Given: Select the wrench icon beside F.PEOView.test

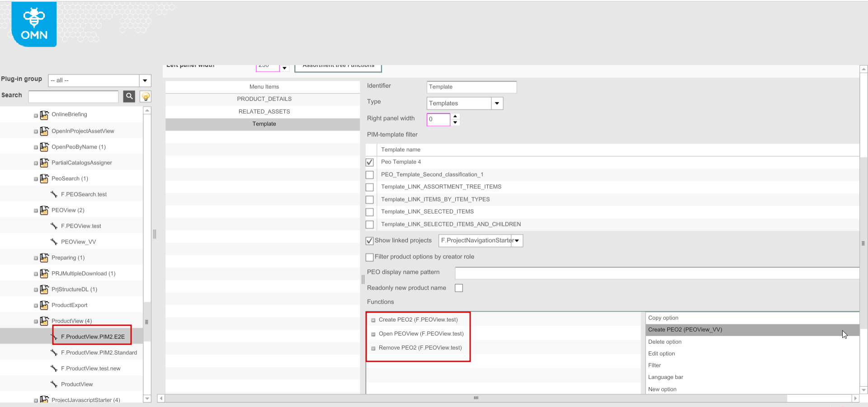Looking at the screenshot, I should (55, 226).
